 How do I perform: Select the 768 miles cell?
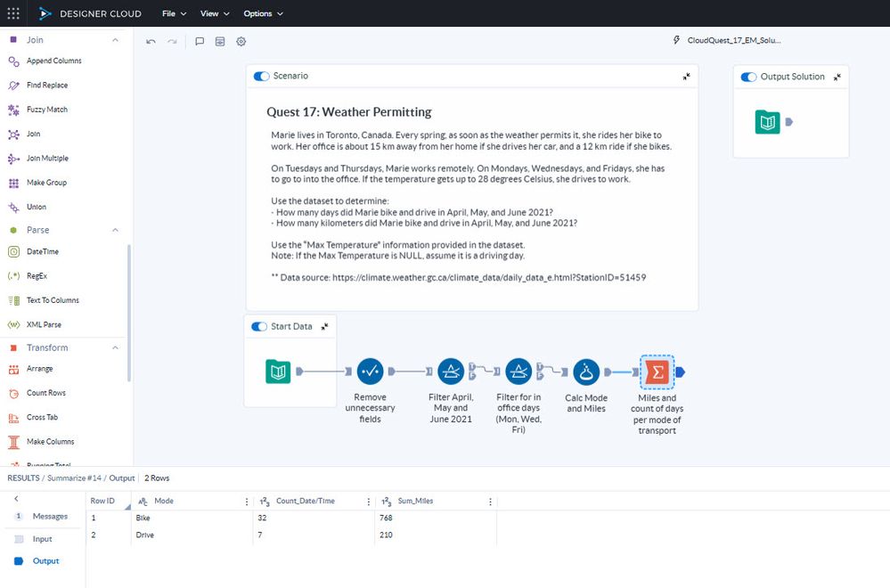click(436, 518)
